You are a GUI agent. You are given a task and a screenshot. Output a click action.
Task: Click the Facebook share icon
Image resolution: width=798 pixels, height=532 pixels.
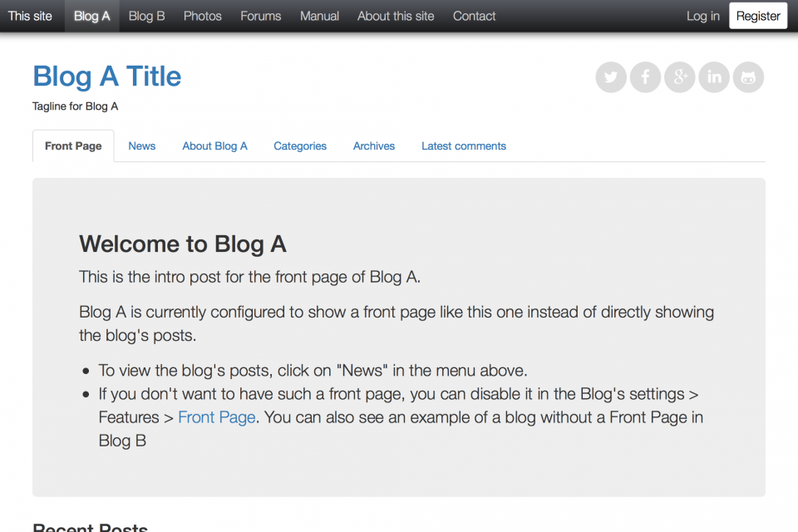click(645, 76)
